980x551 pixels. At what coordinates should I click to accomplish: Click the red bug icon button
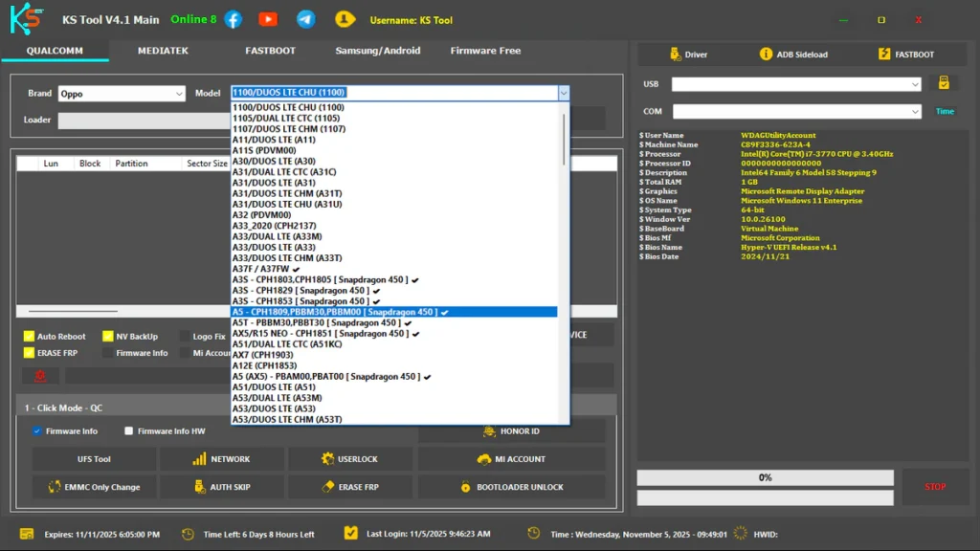[x=40, y=376]
